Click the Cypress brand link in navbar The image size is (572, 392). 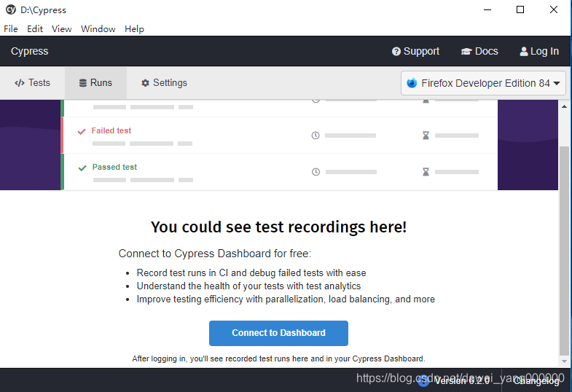click(x=30, y=51)
